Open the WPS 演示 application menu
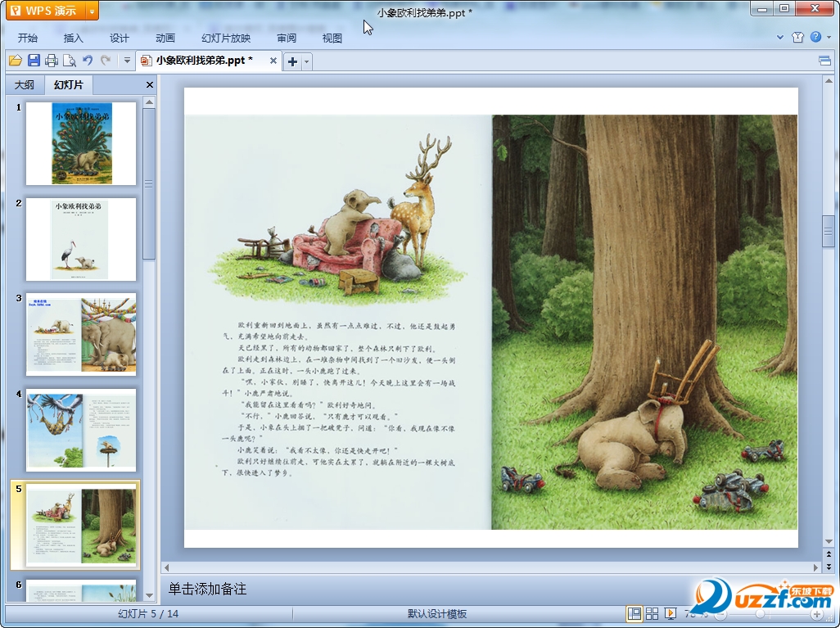 click(x=47, y=10)
